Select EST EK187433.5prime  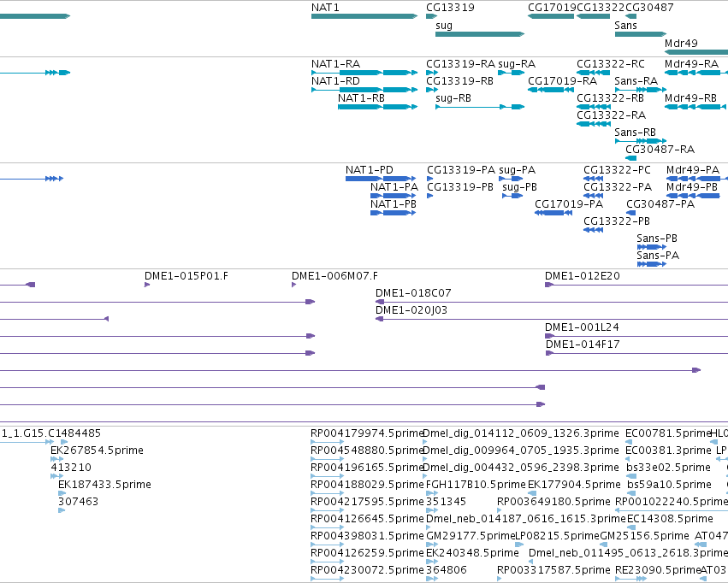click(62, 493)
